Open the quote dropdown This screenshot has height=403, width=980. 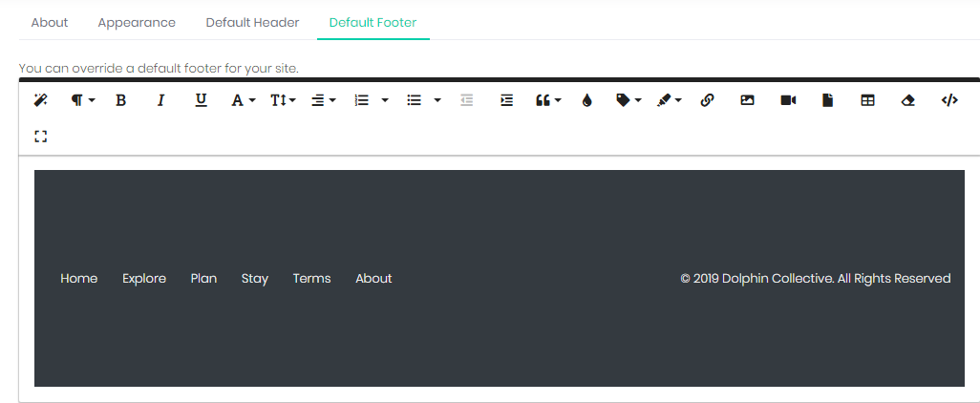pyautogui.click(x=548, y=100)
